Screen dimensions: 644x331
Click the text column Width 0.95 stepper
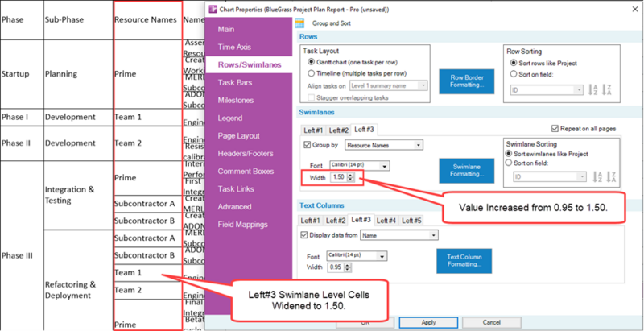click(349, 267)
